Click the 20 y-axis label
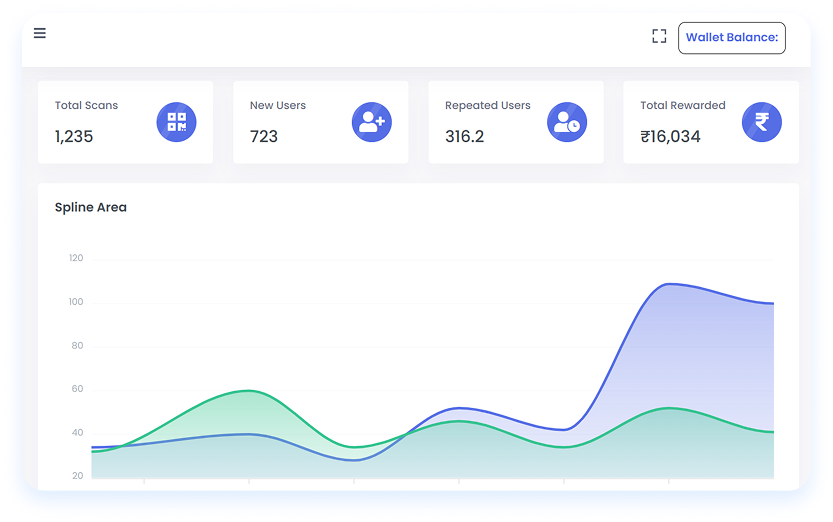 click(x=77, y=476)
